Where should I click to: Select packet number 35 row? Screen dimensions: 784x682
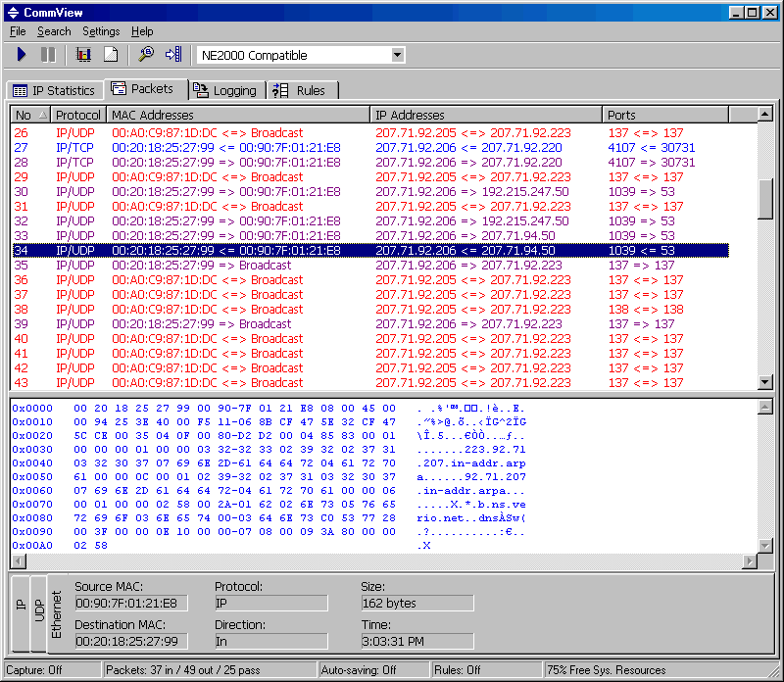point(370,265)
